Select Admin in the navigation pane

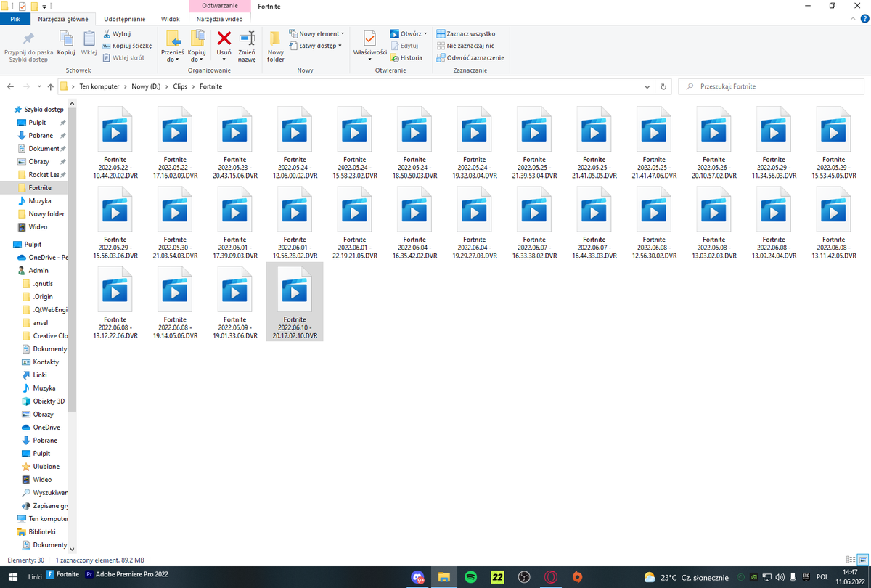pyautogui.click(x=33, y=270)
